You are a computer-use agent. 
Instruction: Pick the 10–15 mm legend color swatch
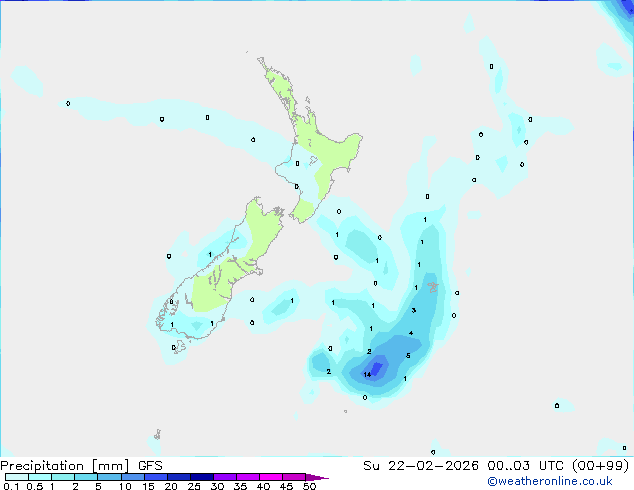point(132,477)
